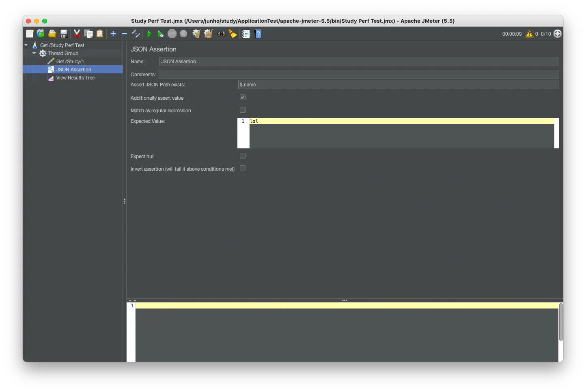Select Get /Study/1 sampler in tree

[70, 62]
